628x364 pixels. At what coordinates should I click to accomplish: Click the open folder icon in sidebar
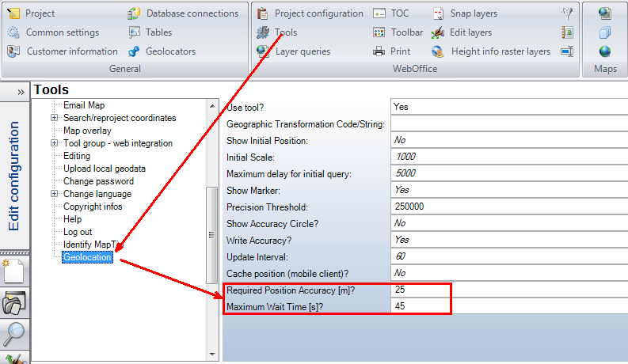tap(14, 302)
